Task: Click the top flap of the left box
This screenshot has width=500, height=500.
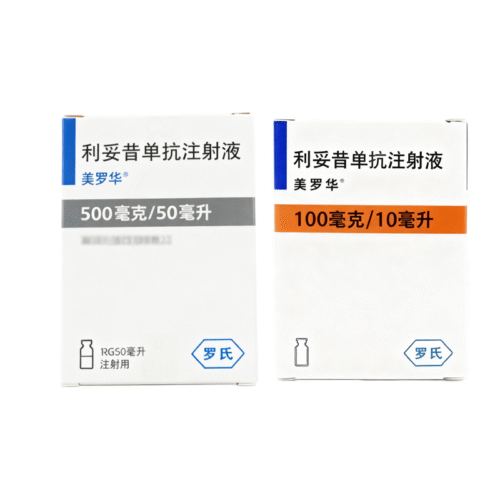Action: 158,115
